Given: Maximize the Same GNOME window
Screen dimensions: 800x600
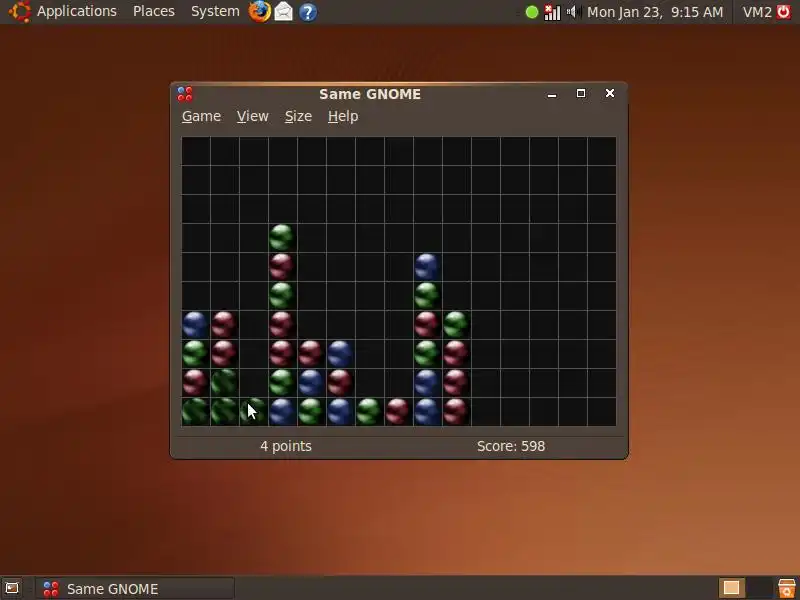Looking at the screenshot, I should [x=581, y=93].
